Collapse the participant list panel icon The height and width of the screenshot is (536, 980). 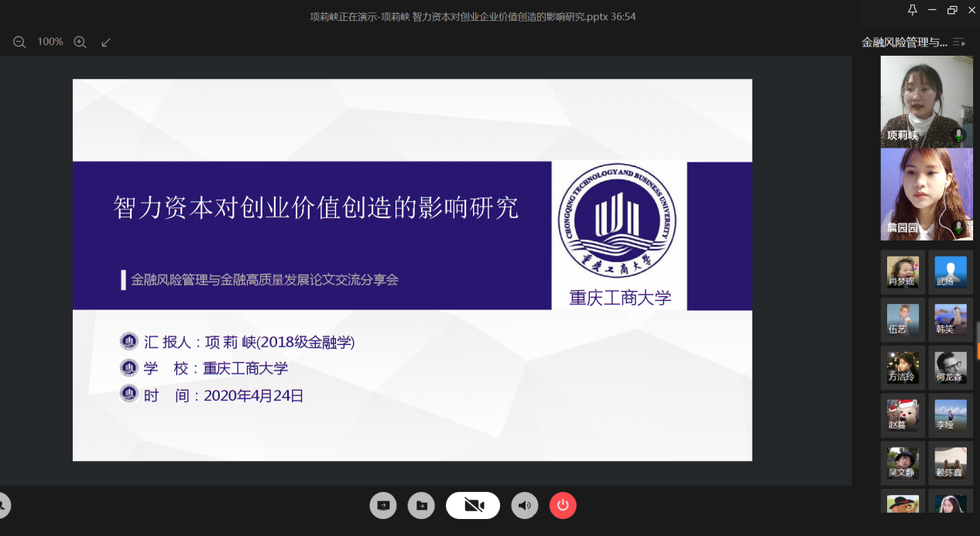pos(960,43)
